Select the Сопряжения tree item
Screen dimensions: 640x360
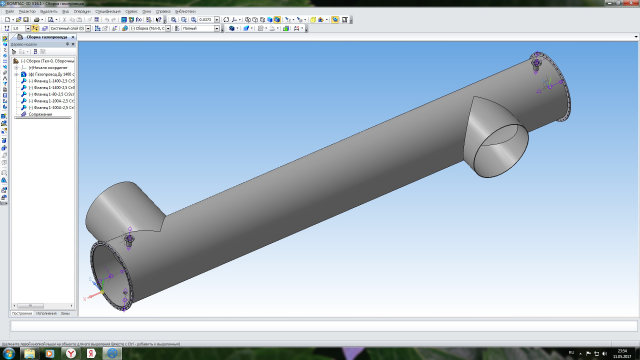pos(40,114)
